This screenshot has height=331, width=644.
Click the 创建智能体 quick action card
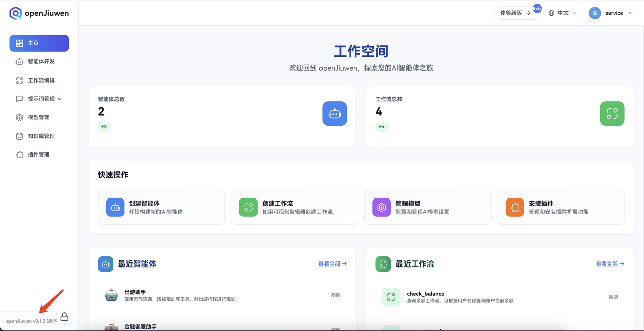pos(161,207)
